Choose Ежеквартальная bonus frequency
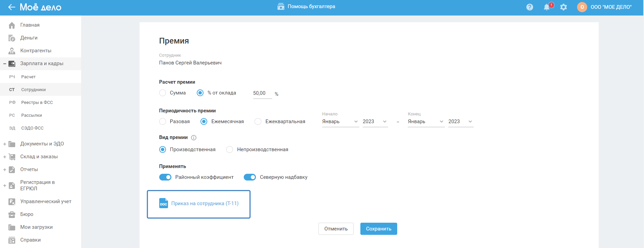This screenshot has height=248, width=644. pos(258,121)
